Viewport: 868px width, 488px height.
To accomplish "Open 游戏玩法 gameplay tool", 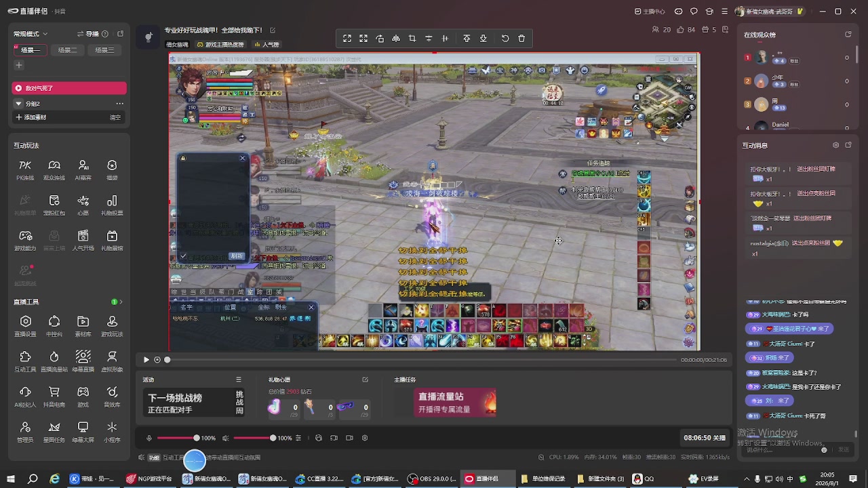I will (112, 325).
